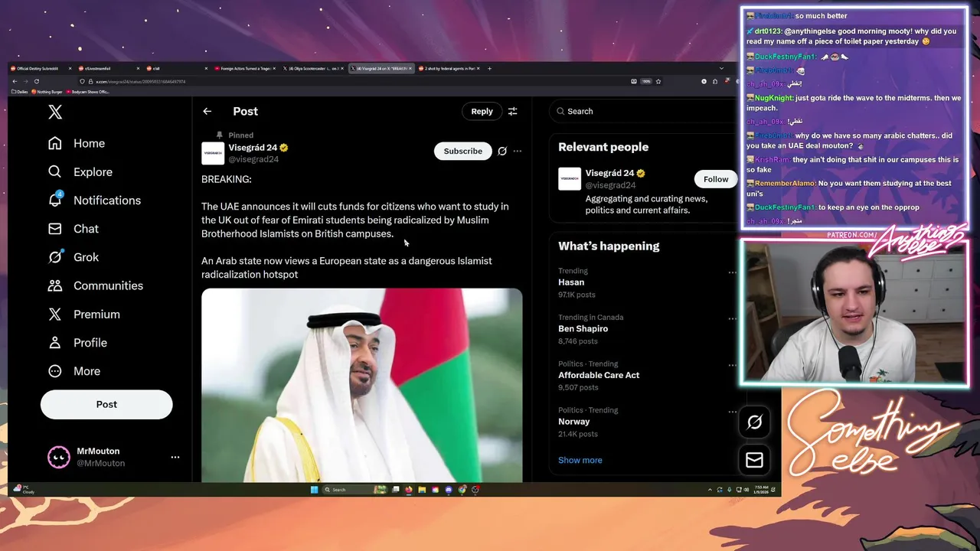Open the Visegrád 24 post author avatar
The width and height of the screenshot is (980, 551).
pos(213,153)
